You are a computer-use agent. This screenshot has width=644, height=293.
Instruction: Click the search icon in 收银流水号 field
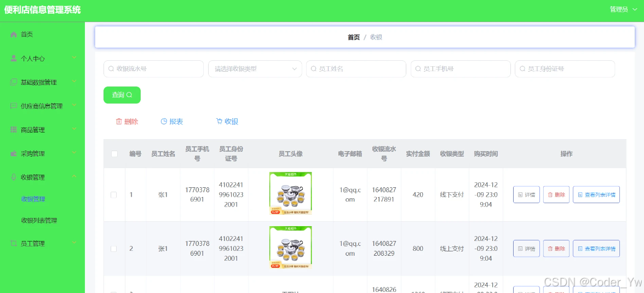pyautogui.click(x=111, y=69)
